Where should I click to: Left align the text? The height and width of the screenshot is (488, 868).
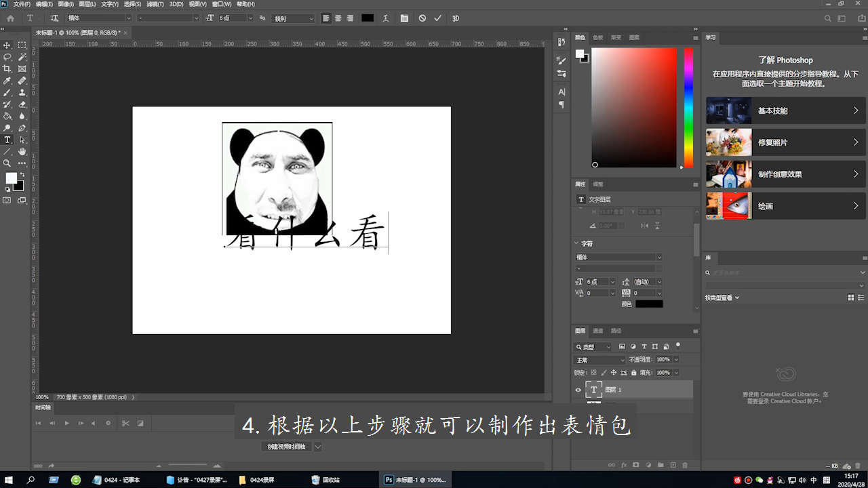[326, 18]
